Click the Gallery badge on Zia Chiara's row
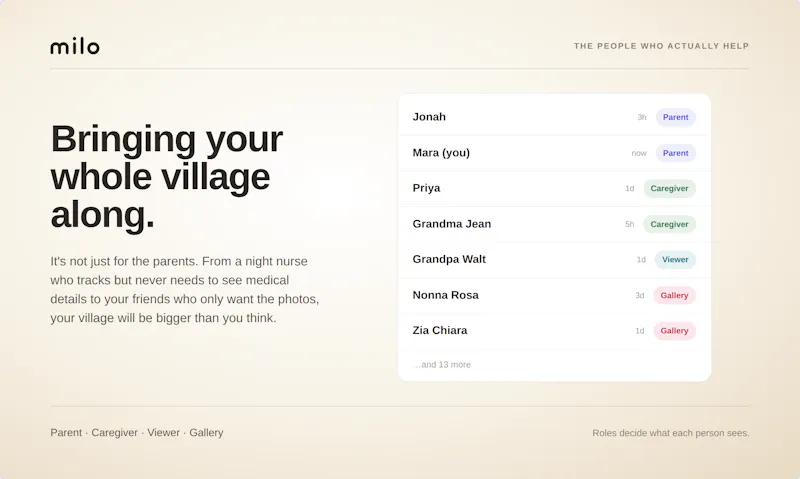The width and height of the screenshot is (800, 479). tap(674, 331)
